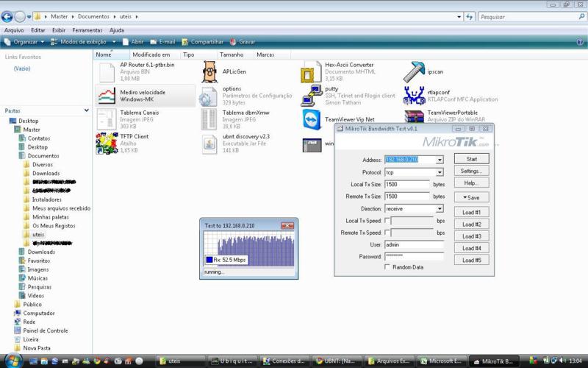This screenshot has height=368, width=588.
Task: Open the Explorer help question icon
Action: (580, 42)
